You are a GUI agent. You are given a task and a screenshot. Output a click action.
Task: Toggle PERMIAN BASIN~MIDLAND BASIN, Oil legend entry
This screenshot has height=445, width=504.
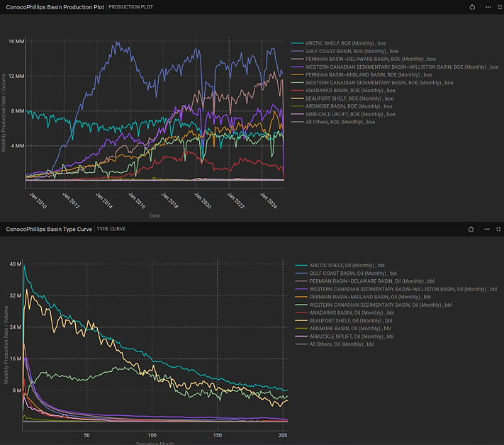click(x=363, y=297)
